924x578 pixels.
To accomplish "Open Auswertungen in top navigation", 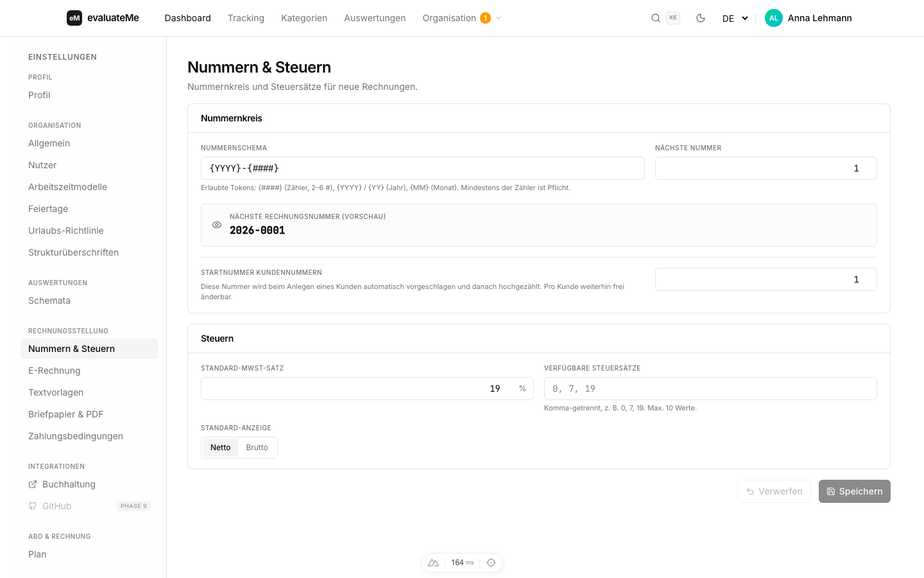I will tap(375, 18).
